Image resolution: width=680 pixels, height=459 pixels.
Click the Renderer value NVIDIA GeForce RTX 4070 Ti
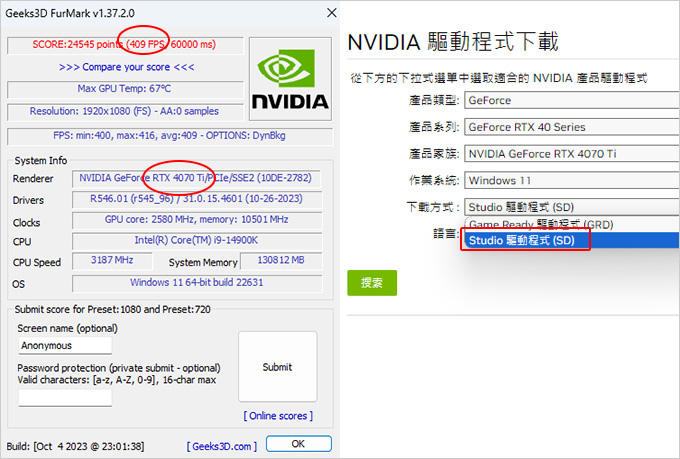pos(196,178)
